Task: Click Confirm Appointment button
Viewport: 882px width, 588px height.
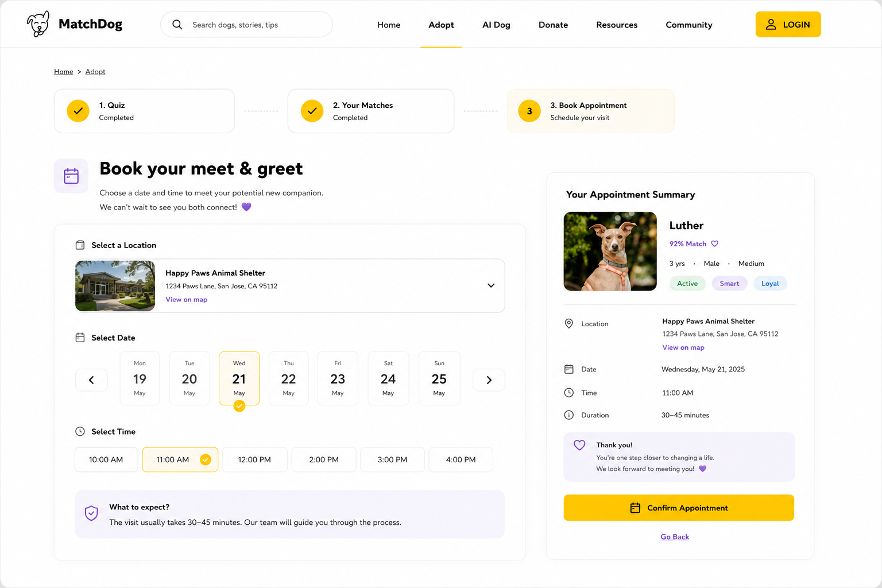Action: (x=679, y=508)
